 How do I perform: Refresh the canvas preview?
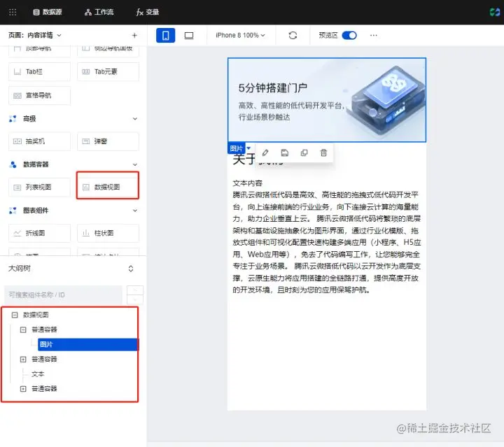point(293,35)
